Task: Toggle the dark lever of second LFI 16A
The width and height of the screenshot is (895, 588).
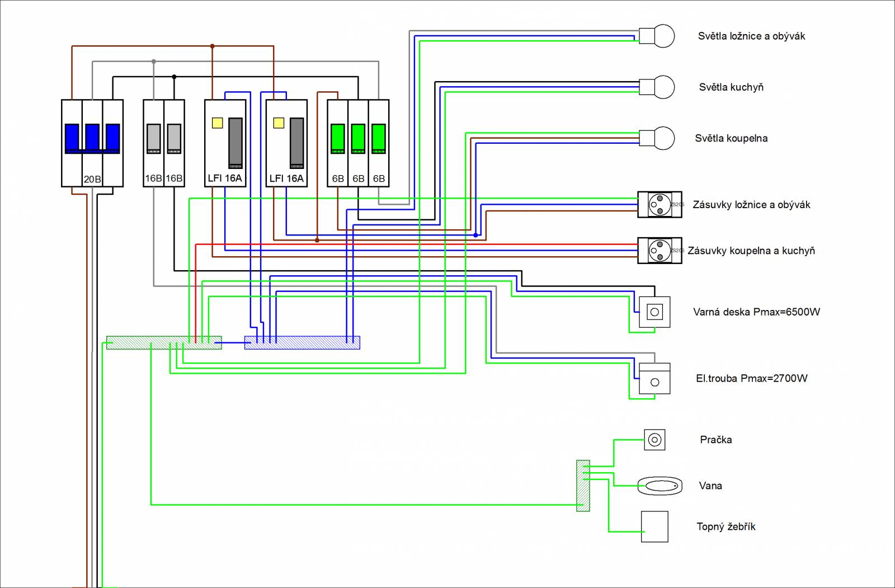Action: coord(296,143)
